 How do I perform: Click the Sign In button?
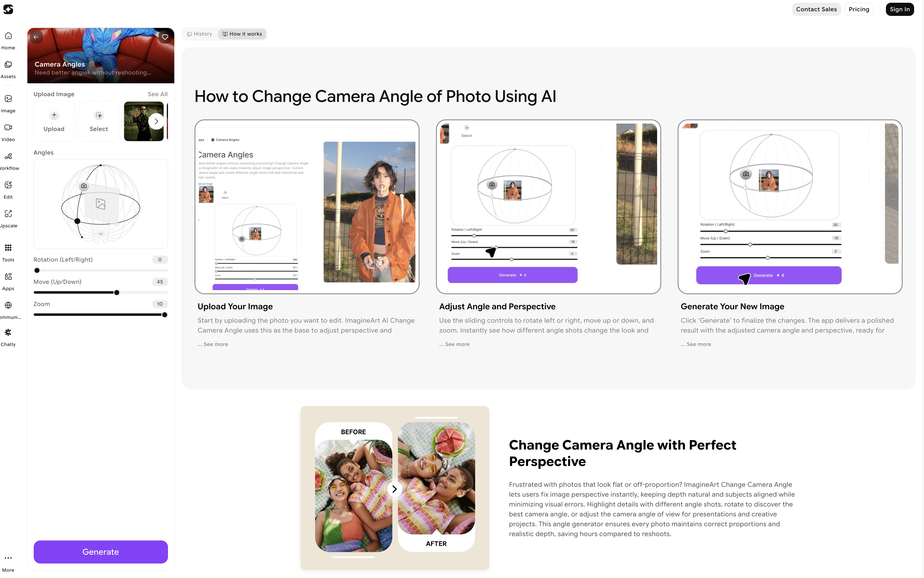(900, 9)
